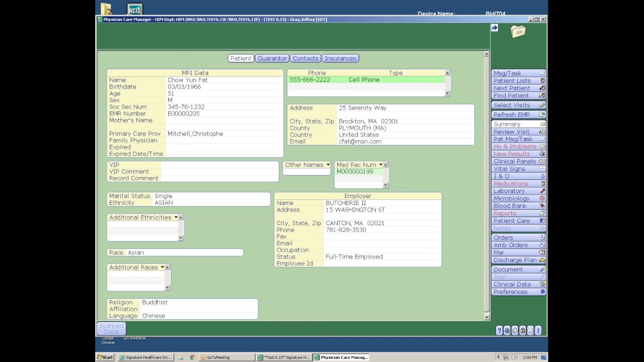
Task: Click the Scanned Data button
Action: (x=111, y=329)
